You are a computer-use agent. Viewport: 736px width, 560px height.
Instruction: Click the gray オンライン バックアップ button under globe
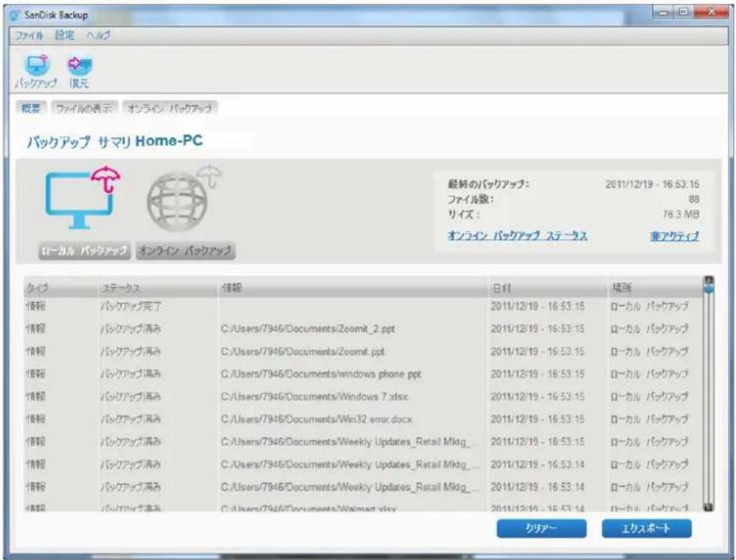(185, 250)
